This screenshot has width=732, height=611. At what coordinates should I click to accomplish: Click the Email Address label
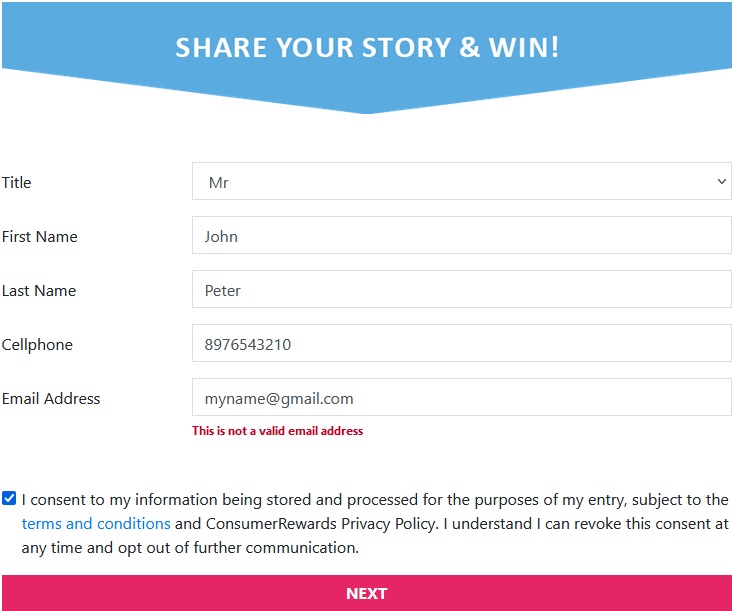[x=51, y=398]
